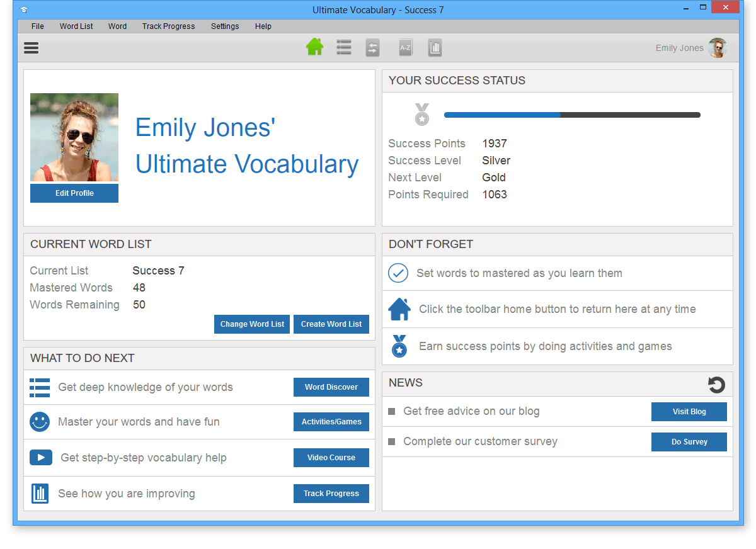Click the text Set words to mastered
The width and height of the screenshot is (756, 549).
point(519,273)
